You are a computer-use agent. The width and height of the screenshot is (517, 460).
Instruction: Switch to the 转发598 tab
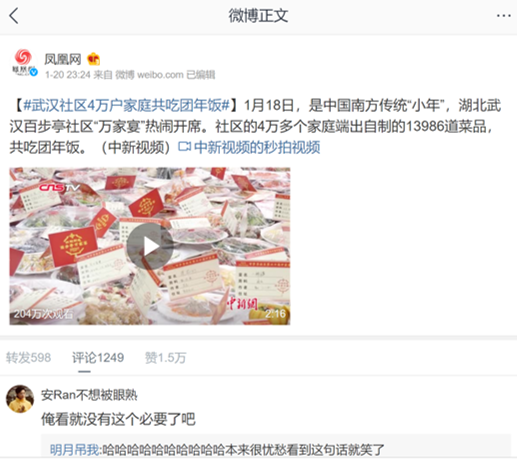pyautogui.click(x=28, y=358)
